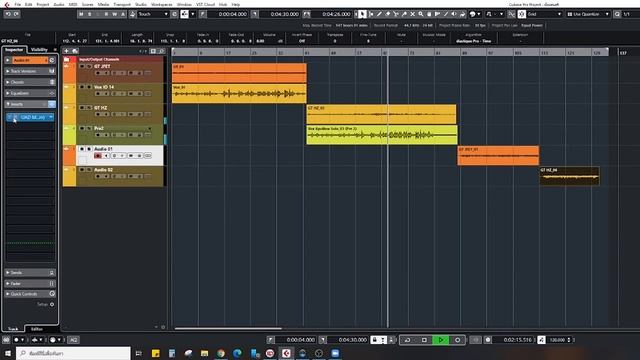640x360 pixels.
Task: Open the Use Quantize dropdown
Action: [588, 14]
